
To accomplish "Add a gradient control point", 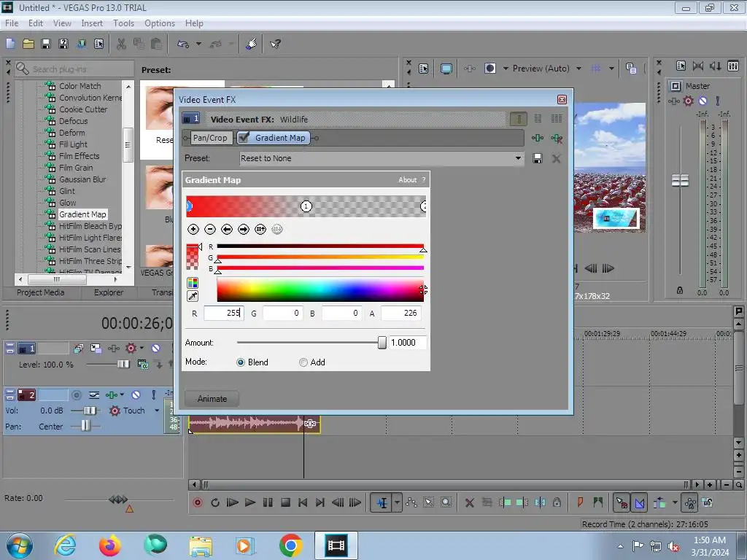I will tap(193, 230).
